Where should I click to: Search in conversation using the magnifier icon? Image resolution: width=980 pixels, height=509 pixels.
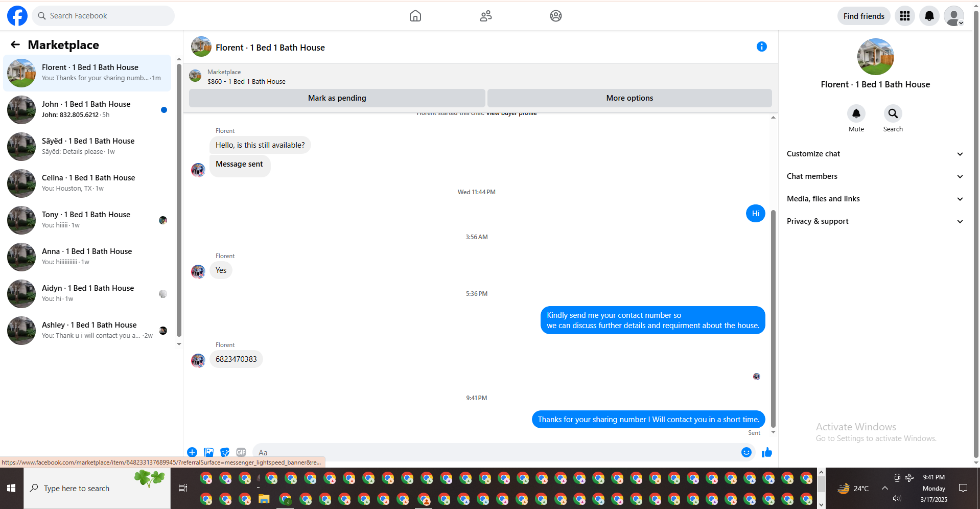pos(893,113)
